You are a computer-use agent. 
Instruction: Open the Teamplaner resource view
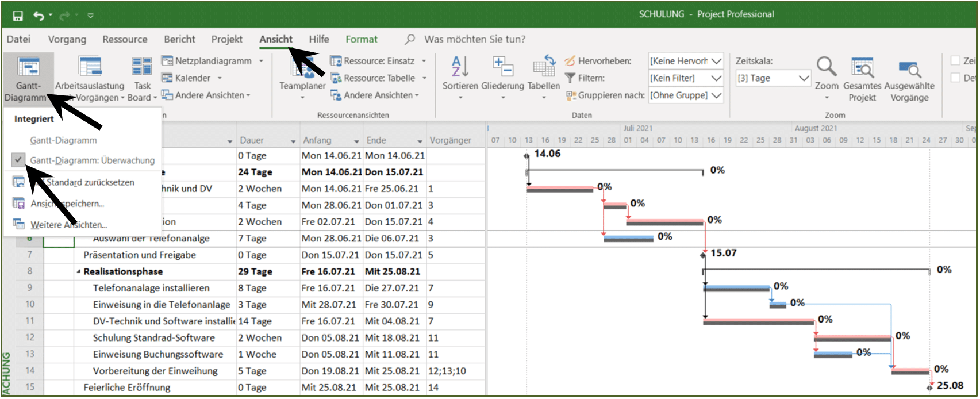click(302, 68)
